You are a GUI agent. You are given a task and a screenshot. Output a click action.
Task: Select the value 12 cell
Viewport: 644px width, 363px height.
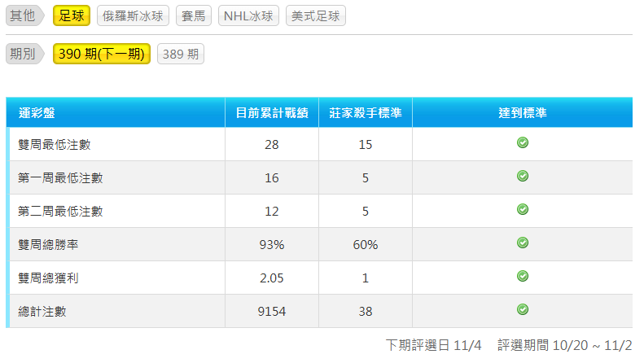coord(272,211)
